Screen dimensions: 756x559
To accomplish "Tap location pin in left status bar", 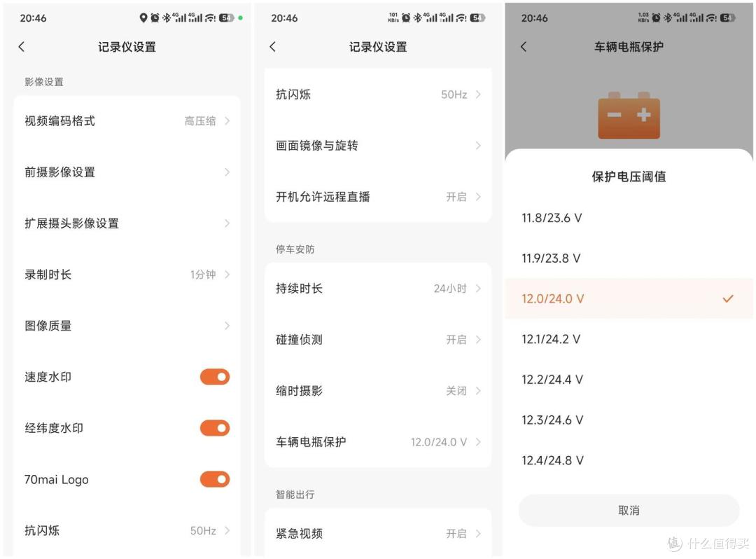I will point(143,18).
